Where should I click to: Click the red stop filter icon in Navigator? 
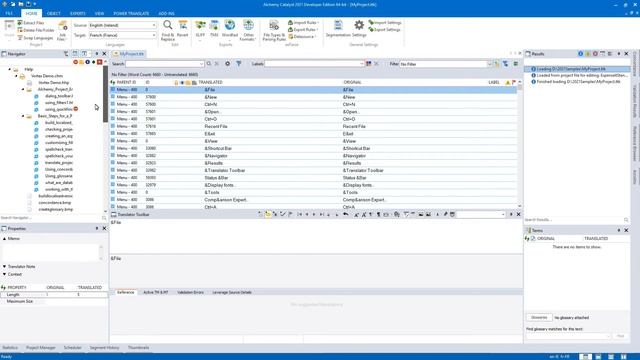coord(76,62)
